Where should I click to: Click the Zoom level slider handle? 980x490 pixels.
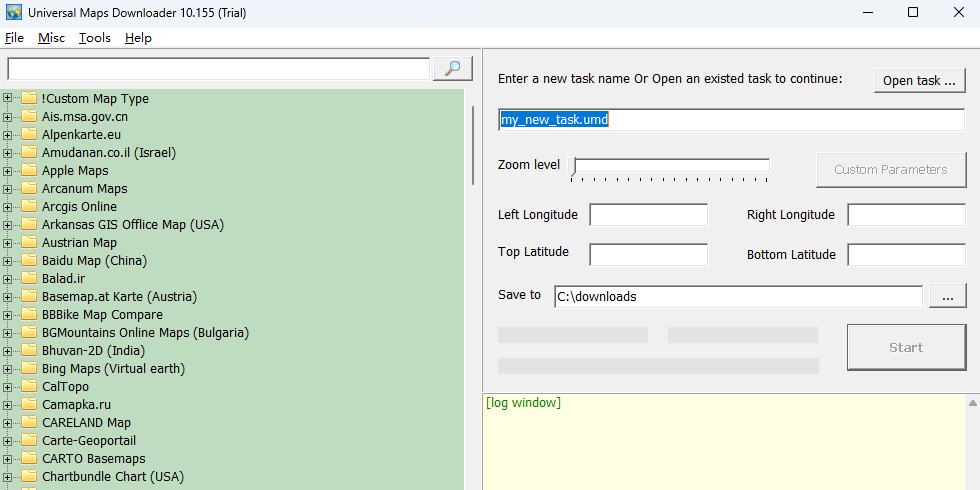pyautogui.click(x=576, y=166)
